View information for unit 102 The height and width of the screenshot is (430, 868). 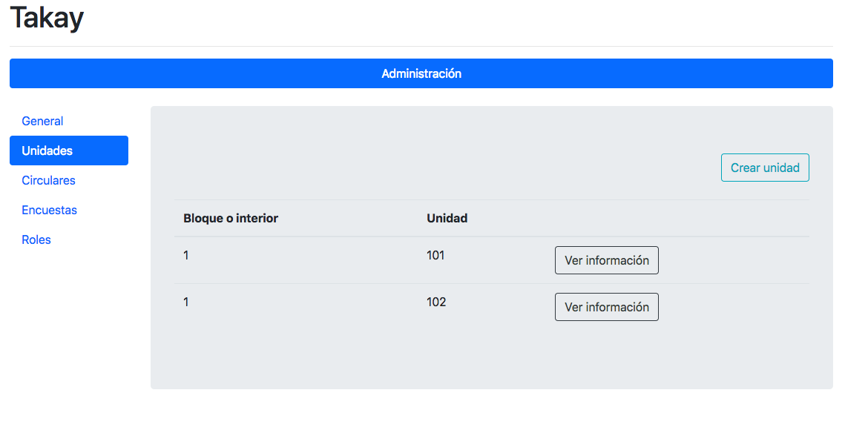tap(607, 307)
